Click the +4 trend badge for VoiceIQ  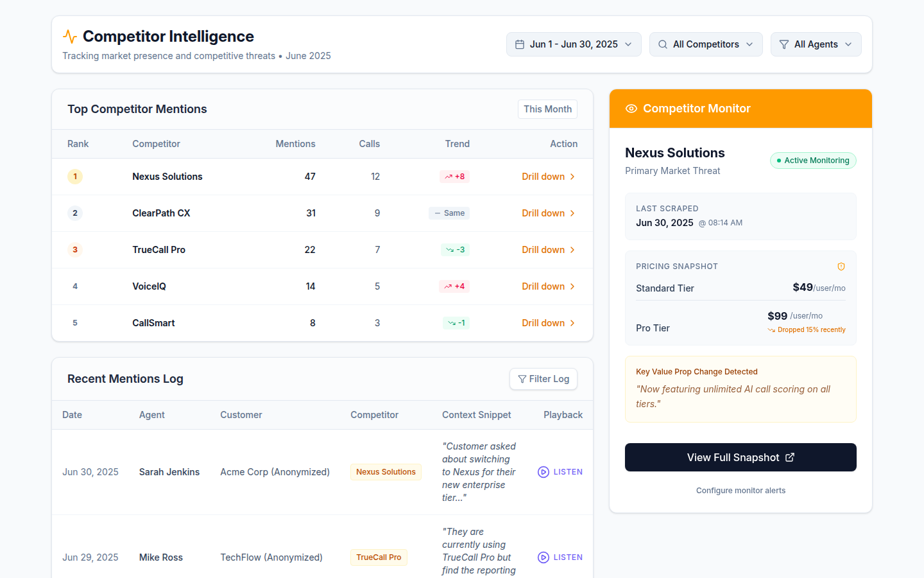pos(454,286)
